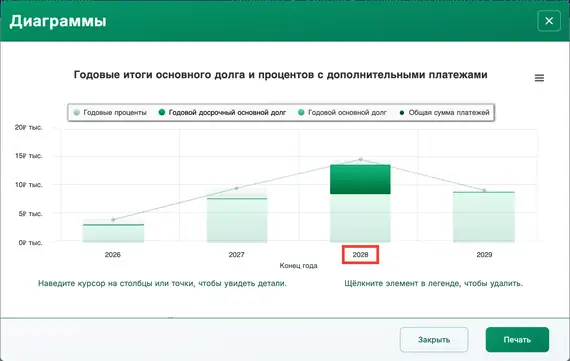Click the 2026 line data point
Image resolution: width=570 pixels, height=361 pixels.
113,220
